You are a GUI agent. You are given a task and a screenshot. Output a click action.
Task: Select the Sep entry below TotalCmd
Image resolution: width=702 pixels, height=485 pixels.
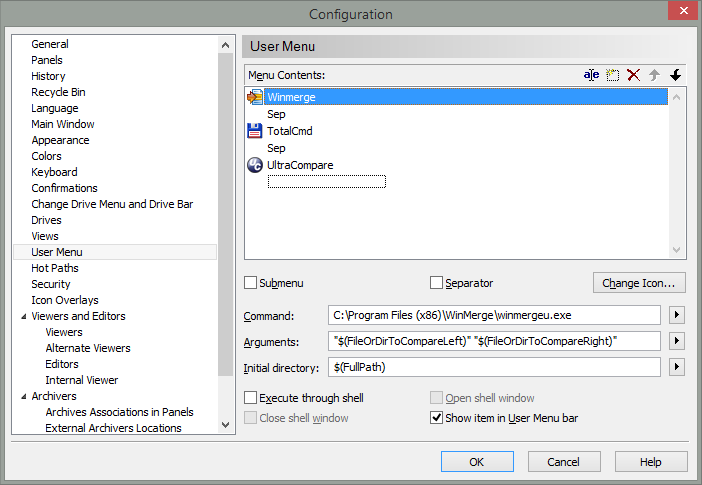[276, 148]
